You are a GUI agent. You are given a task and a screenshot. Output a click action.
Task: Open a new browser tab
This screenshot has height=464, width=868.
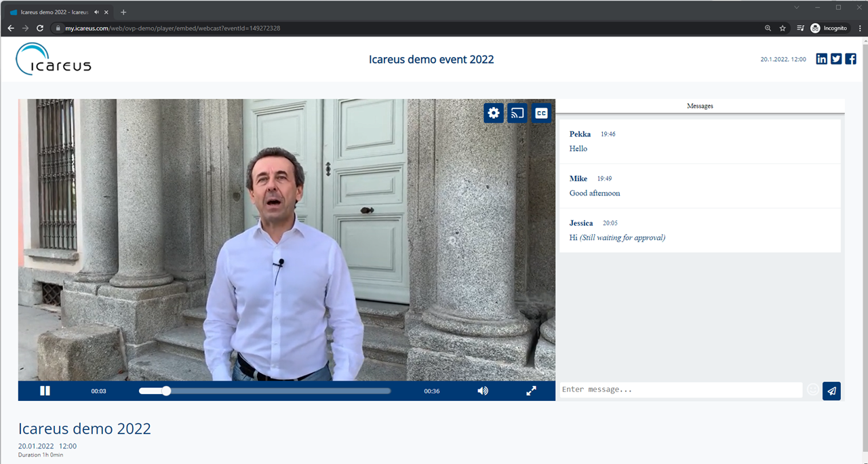pos(123,12)
